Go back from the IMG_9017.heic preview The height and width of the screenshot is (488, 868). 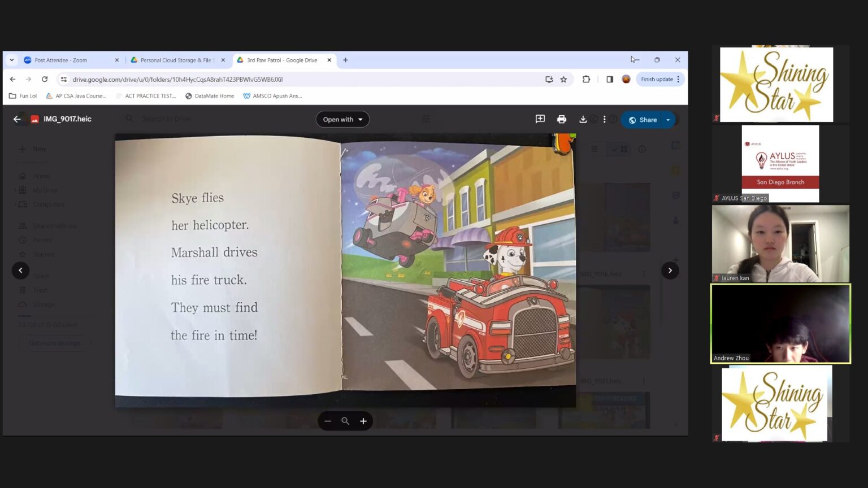[x=17, y=119]
